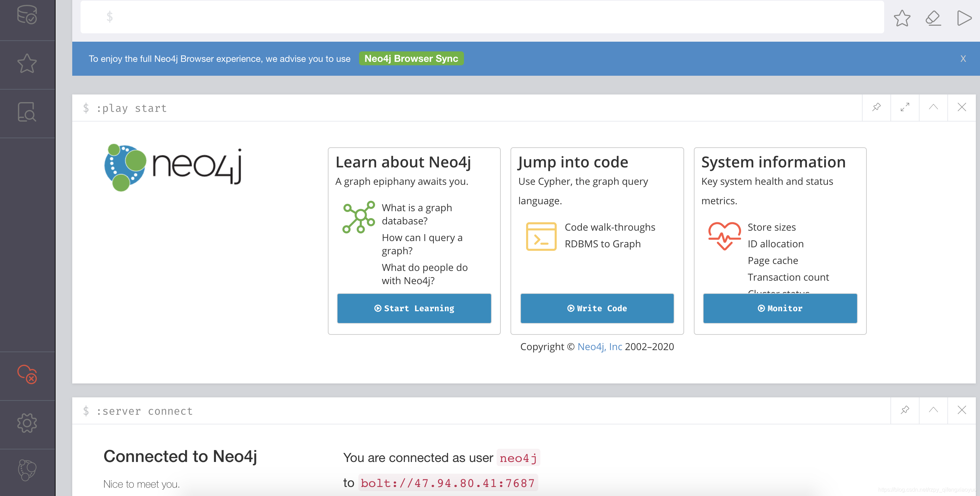Click the bolt://47.94.80.41:7687 address
This screenshot has width=980, height=496.
point(448,483)
